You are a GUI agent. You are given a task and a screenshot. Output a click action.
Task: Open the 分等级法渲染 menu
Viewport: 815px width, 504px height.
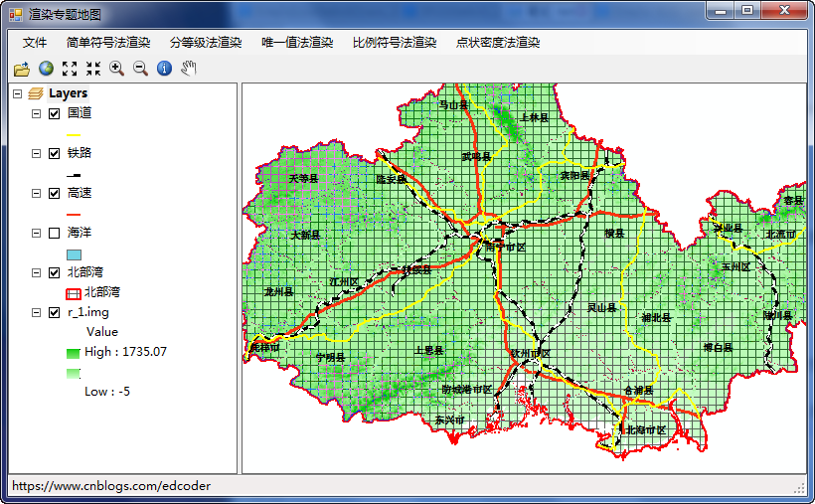coord(206,43)
